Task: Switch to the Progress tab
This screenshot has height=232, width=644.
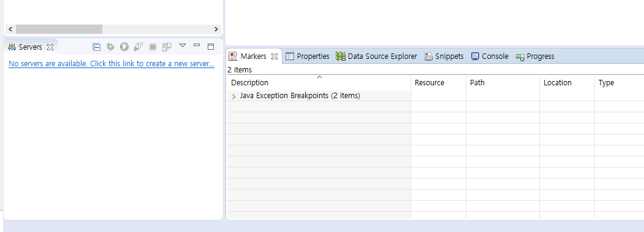Action: [x=535, y=56]
